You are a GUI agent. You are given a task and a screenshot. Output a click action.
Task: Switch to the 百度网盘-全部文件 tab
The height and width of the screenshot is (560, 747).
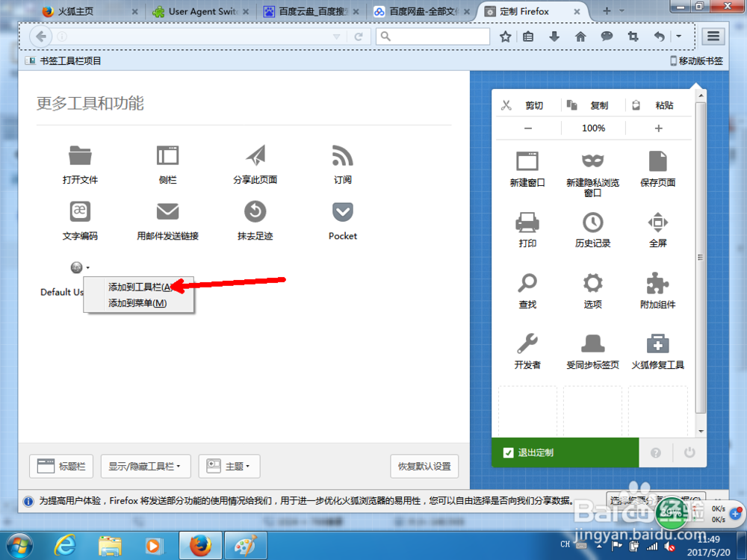click(x=421, y=11)
